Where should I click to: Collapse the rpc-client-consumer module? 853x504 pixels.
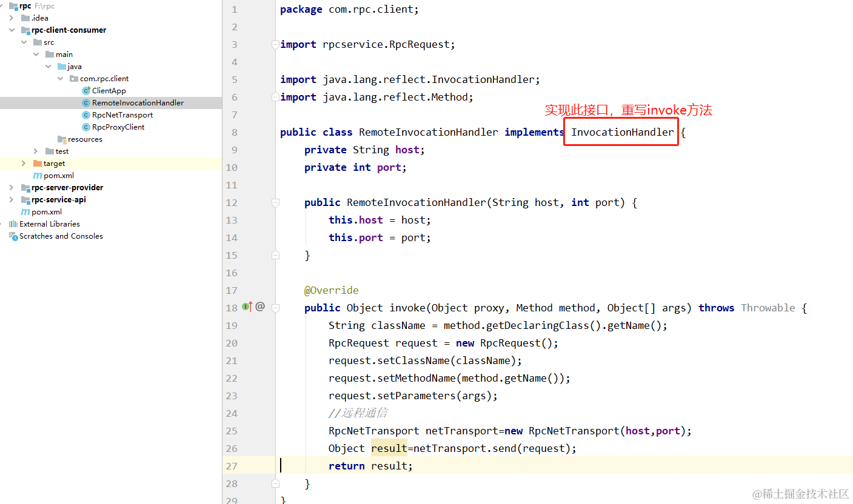click(12, 30)
